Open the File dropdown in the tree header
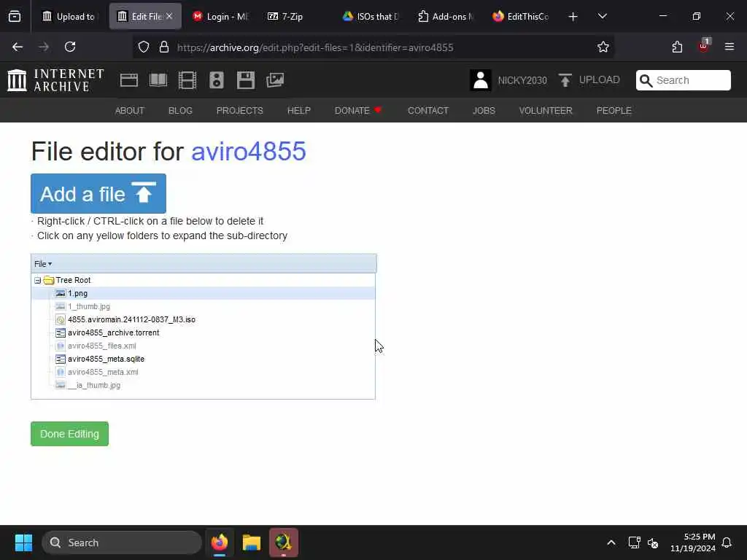The image size is (747, 560). tap(43, 264)
